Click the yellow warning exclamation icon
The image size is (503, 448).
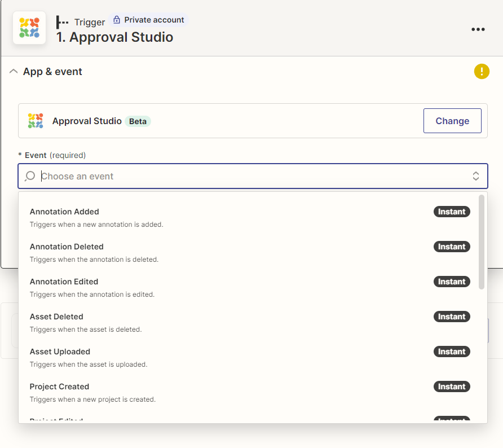click(482, 72)
